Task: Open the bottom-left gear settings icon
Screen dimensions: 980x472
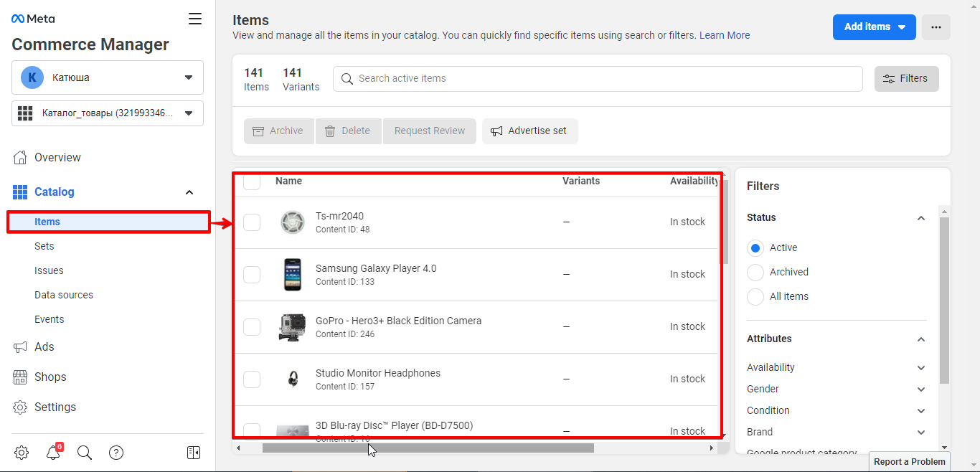Action: click(x=22, y=453)
